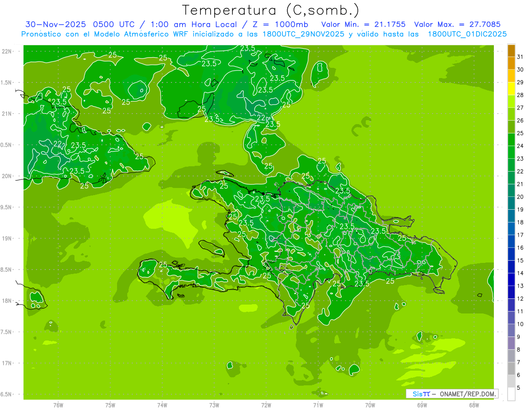Click the legend color band between 25 and 26
This screenshot has width=532, height=411.
(x=511, y=127)
